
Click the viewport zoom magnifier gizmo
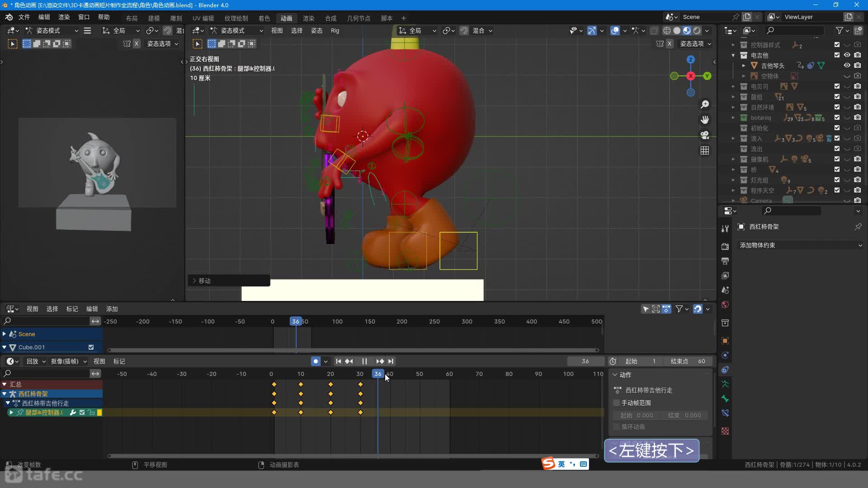pos(705,104)
